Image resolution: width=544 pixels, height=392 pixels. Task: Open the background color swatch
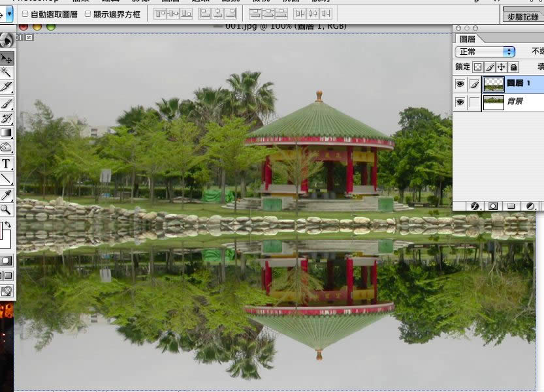click(7, 241)
